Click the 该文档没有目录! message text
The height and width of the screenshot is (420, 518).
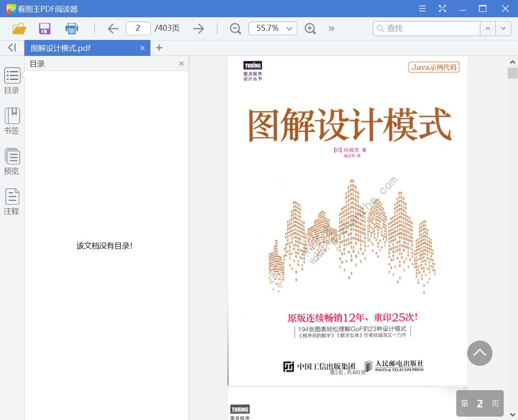click(105, 246)
